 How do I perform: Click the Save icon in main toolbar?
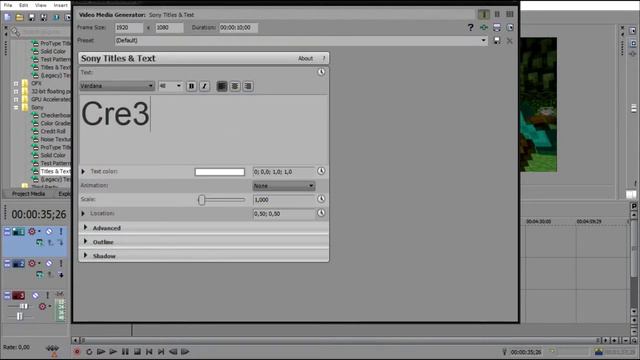tap(31, 17)
